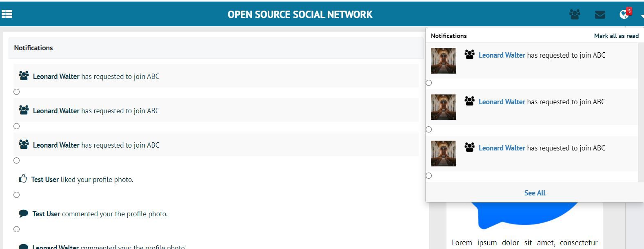Expand the account dropdown arrow in top-right corner

642,16
